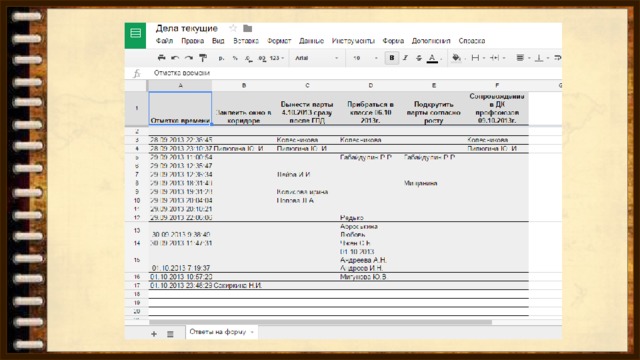Toggle strikethrough formatting
640x360 pixels.
[418, 58]
